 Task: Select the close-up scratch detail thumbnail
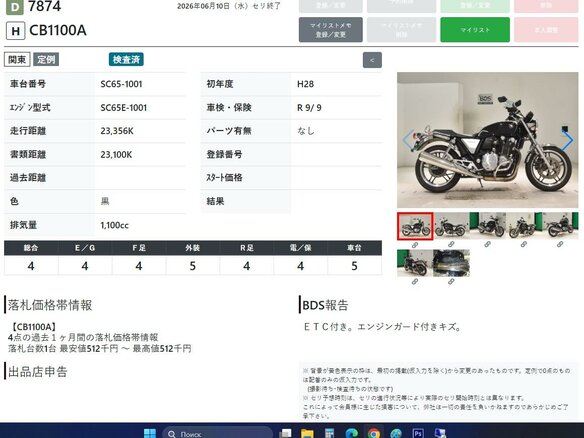click(451, 263)
